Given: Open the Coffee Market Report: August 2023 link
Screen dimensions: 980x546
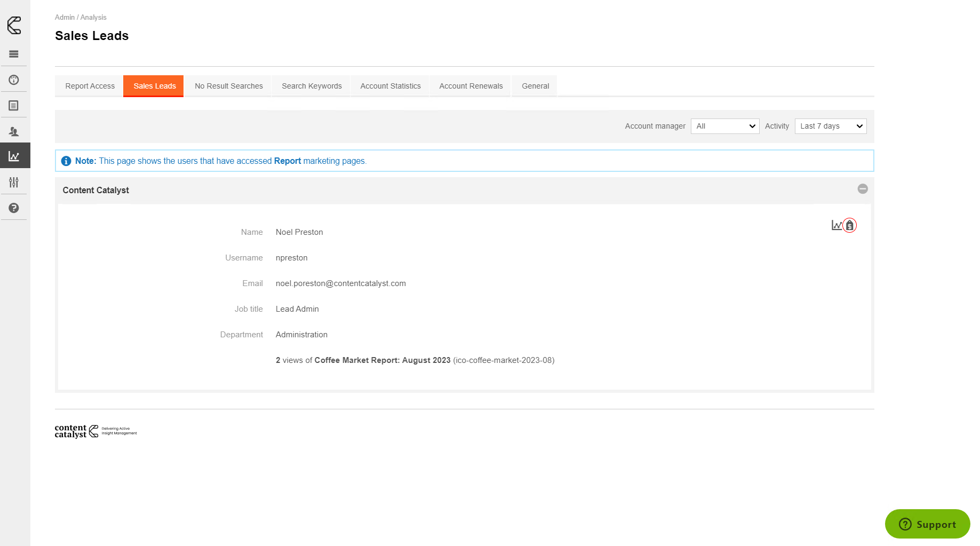Looking at the screenshot, I should [x=382, y=360].
